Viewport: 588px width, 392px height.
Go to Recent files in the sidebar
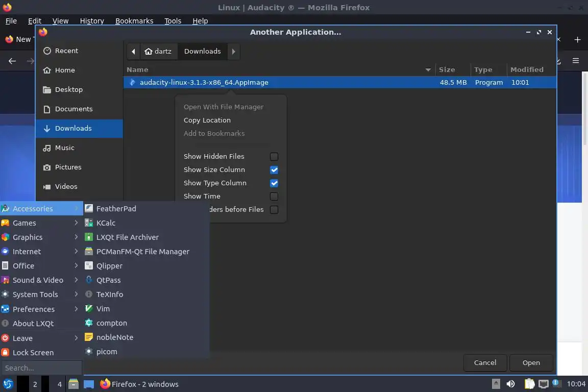[79, 51]
